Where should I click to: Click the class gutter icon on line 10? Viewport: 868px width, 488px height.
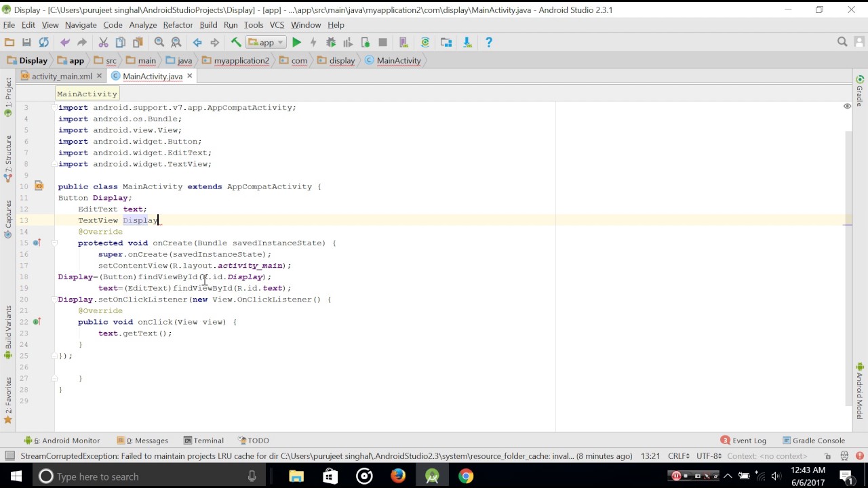click(39, 186)
